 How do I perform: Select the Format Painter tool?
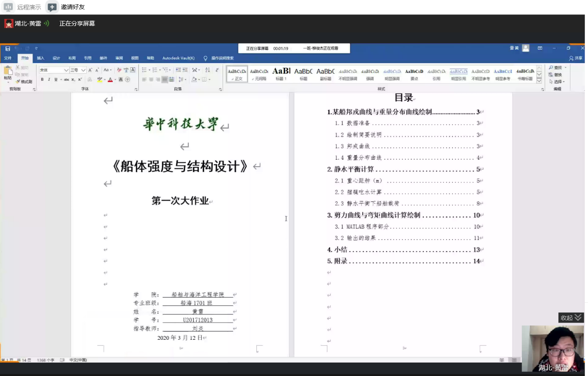click(x=24, y=82)
